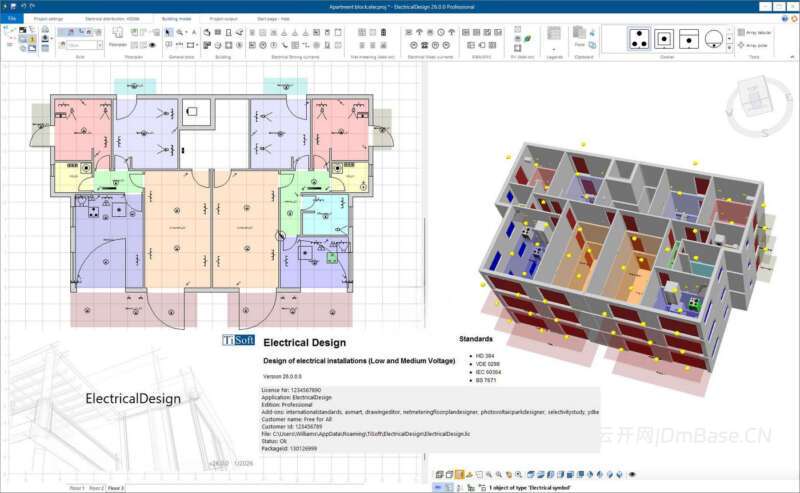Select the text 'A' tool
Viewport: 800px width, 493px height.
tap(194, 33)
